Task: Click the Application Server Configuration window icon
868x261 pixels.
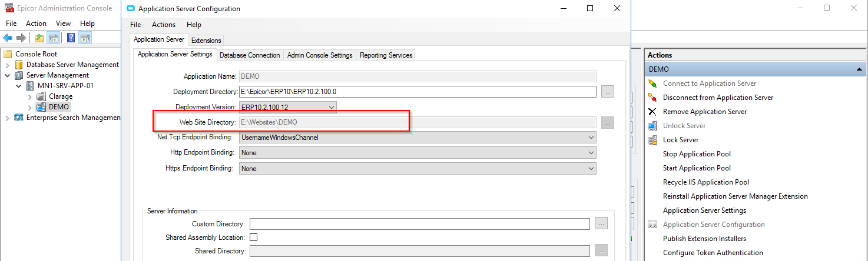Action: pos(131,9)
